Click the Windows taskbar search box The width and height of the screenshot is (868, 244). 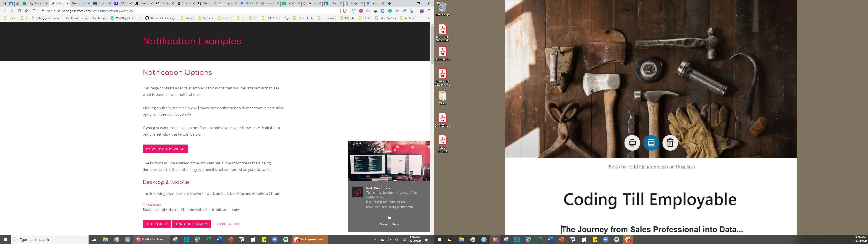51,240
